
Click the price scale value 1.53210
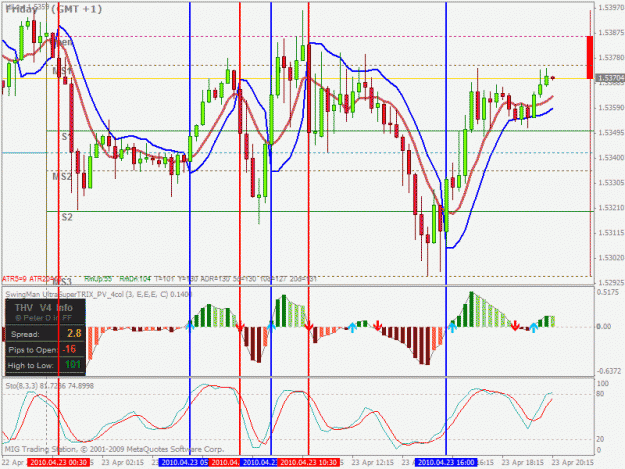[610, 208]
